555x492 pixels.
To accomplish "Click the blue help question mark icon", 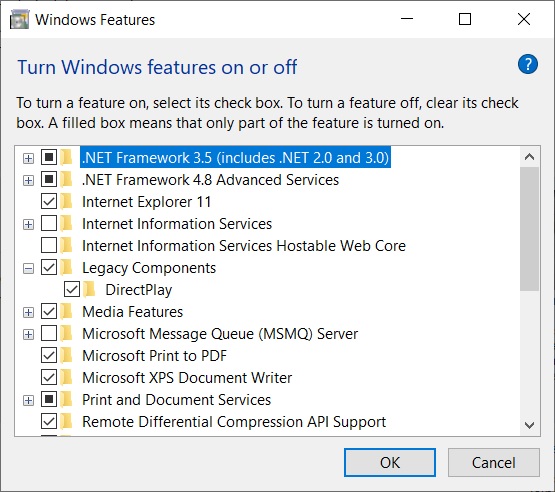I will [527, 64].
